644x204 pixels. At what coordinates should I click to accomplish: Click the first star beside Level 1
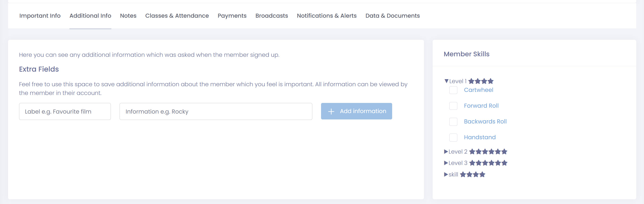471,81
